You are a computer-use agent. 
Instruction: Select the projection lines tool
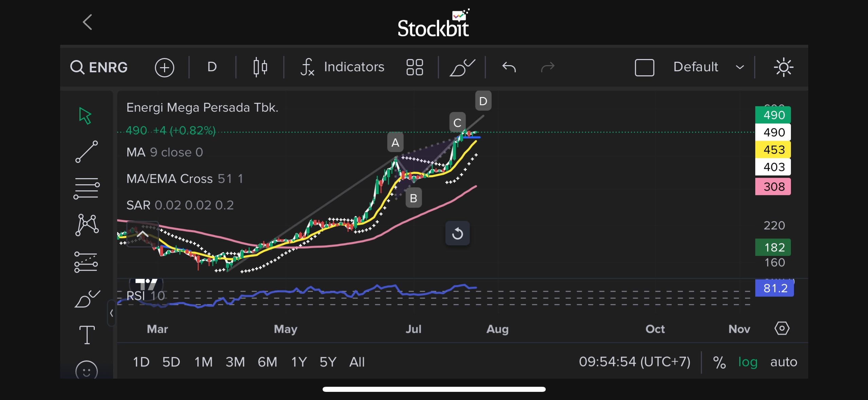pos(86,262)
